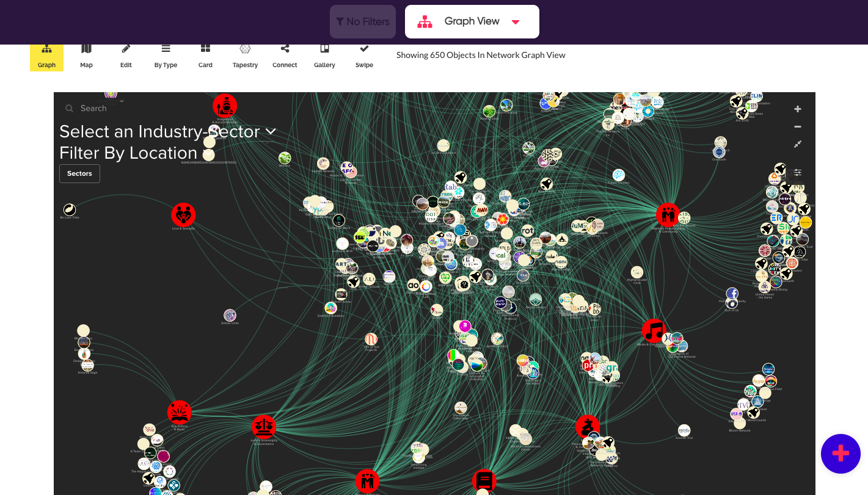Open the Gallery view
Image resolution: width=868 pixels, height=495 pixels.
pyautogui.click(x=324, y=56)
